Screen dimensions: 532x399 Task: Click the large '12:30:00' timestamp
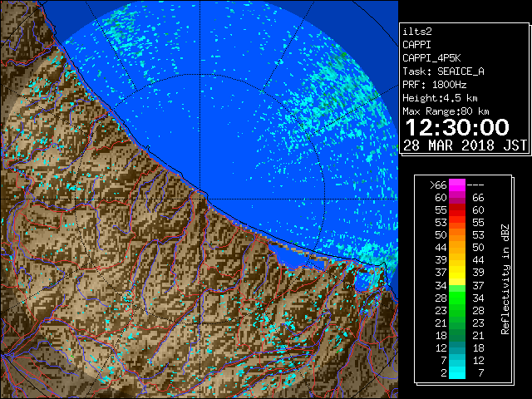[457, 127]
